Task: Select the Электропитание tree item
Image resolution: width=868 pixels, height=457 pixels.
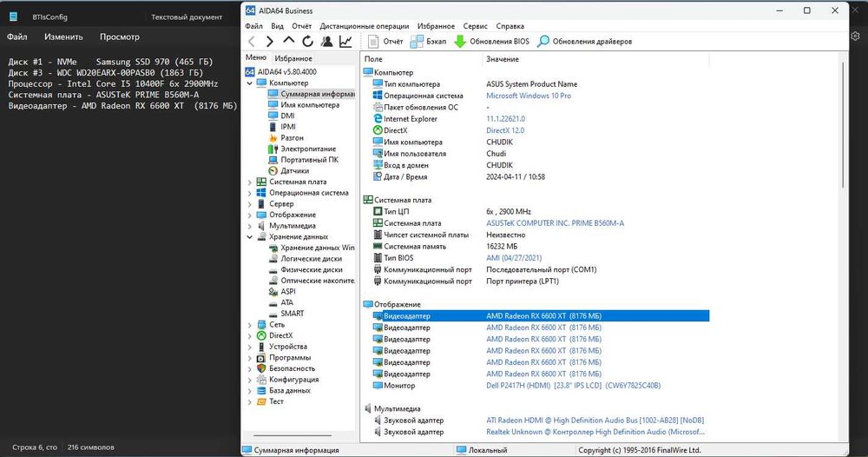Action: tap(302, 149)
